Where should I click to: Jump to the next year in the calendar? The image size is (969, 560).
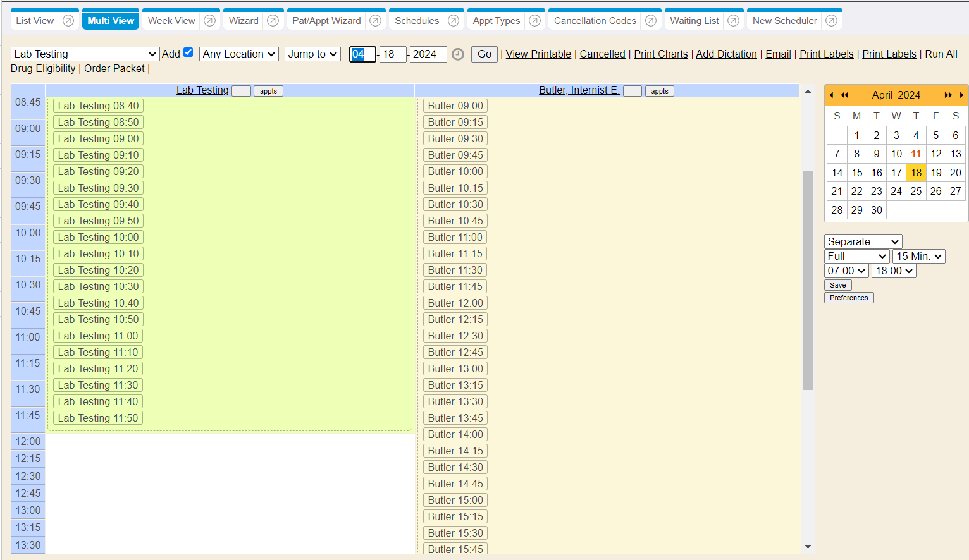point(947,95)
